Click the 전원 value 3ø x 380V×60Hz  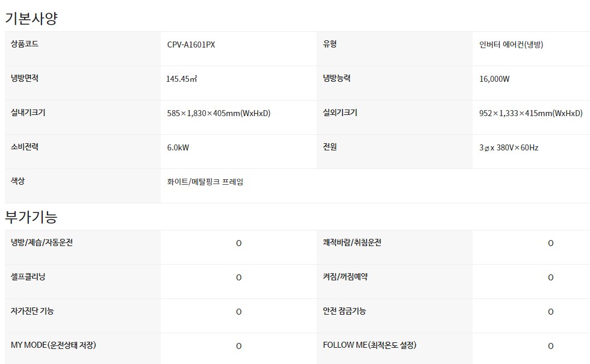[509, 148]
